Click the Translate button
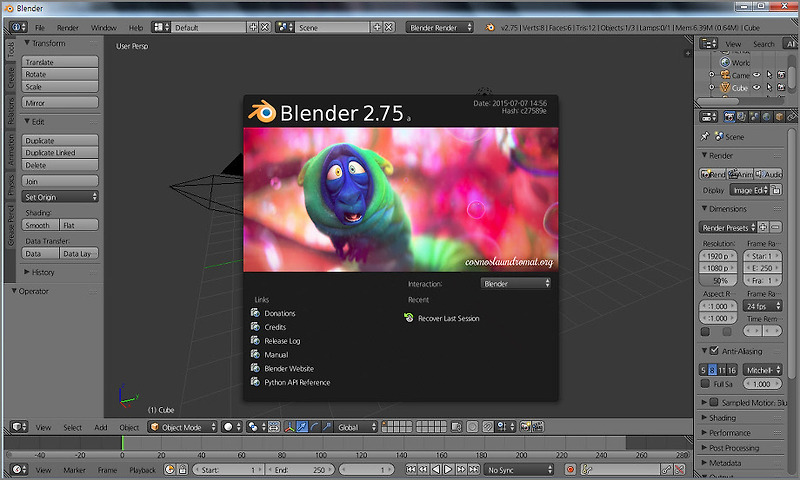 60,62
